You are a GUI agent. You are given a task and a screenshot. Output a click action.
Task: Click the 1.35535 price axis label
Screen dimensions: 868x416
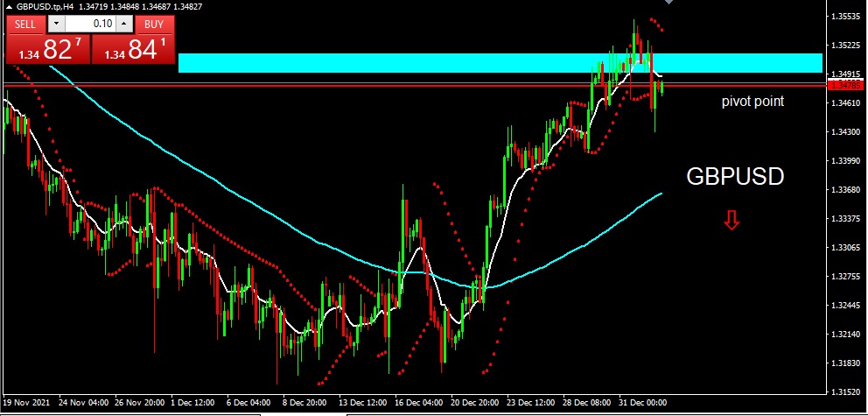click(845, 17)
